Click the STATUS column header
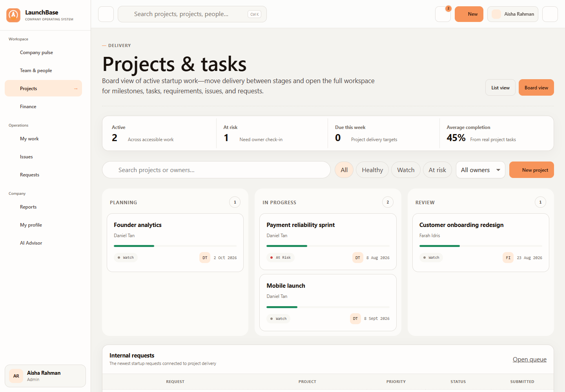Image resolution: width=565 pixels, height=392 pixels. (458, 381)
